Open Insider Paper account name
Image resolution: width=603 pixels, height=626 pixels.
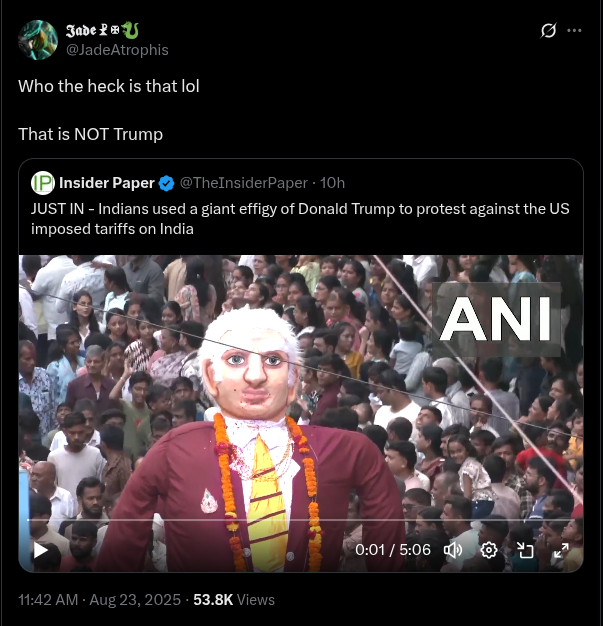tap(107, 183)
